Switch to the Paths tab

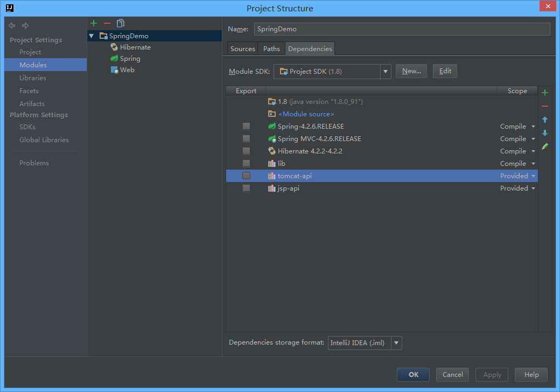click(271, 49)
